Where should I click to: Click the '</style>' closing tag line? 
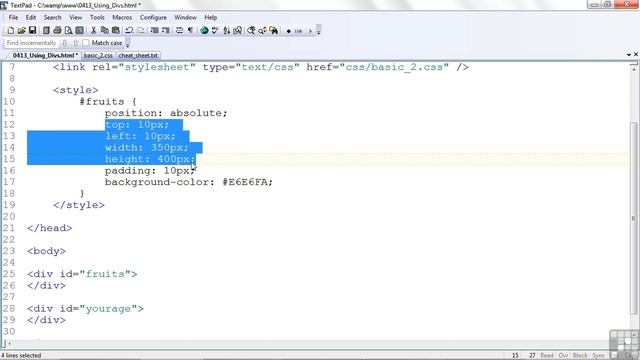click(x=79, y=205)
